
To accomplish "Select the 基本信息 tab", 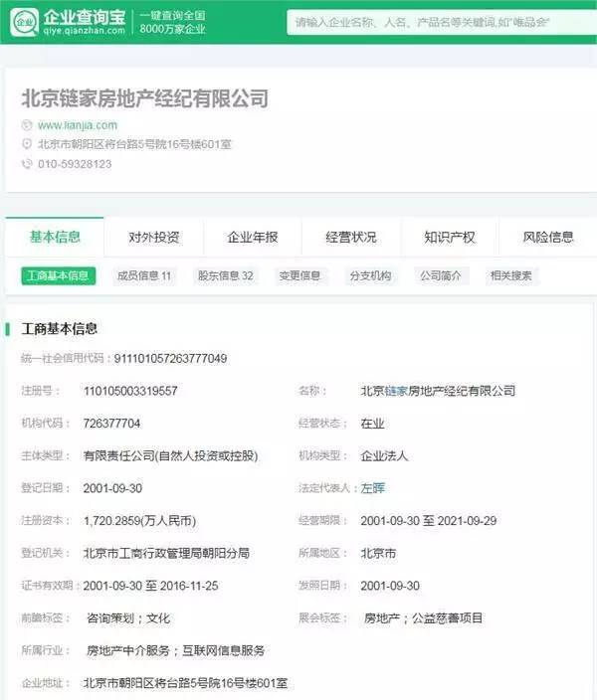I will point(55,237).
